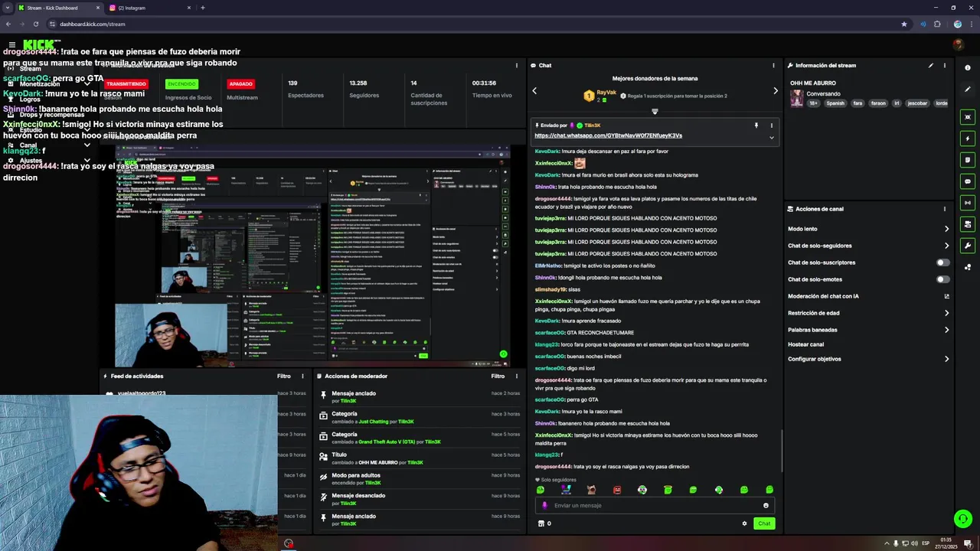Image resolution: width=980 pixels, height=551 pixels.
Task: Click the green support headset bubble
Action: [x=963, y=519]
